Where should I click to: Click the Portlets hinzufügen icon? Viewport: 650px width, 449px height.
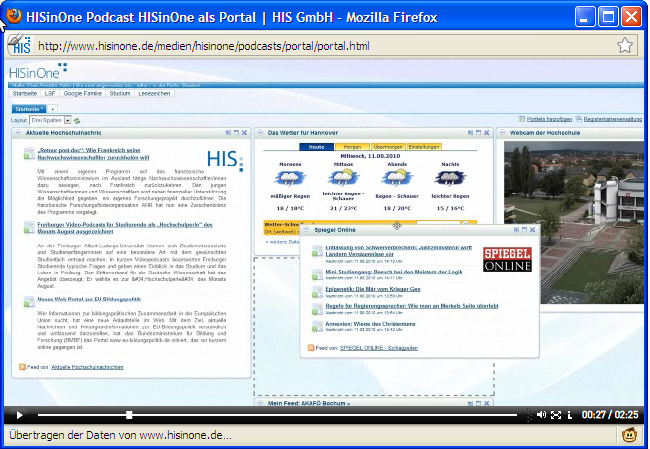522,119
